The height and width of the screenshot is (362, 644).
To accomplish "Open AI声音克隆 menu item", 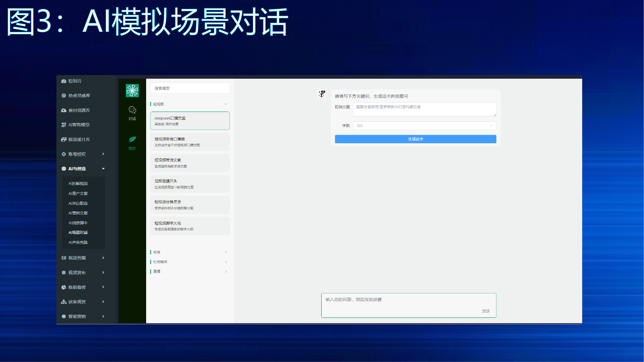I will [x=78, y=242].
